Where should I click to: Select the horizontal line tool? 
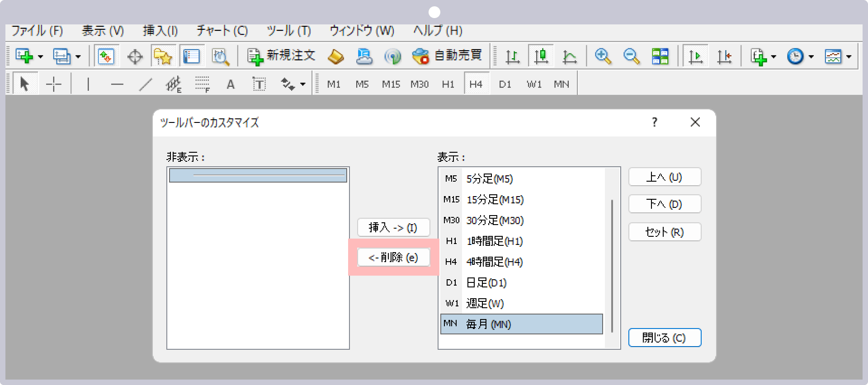[117, 84]
